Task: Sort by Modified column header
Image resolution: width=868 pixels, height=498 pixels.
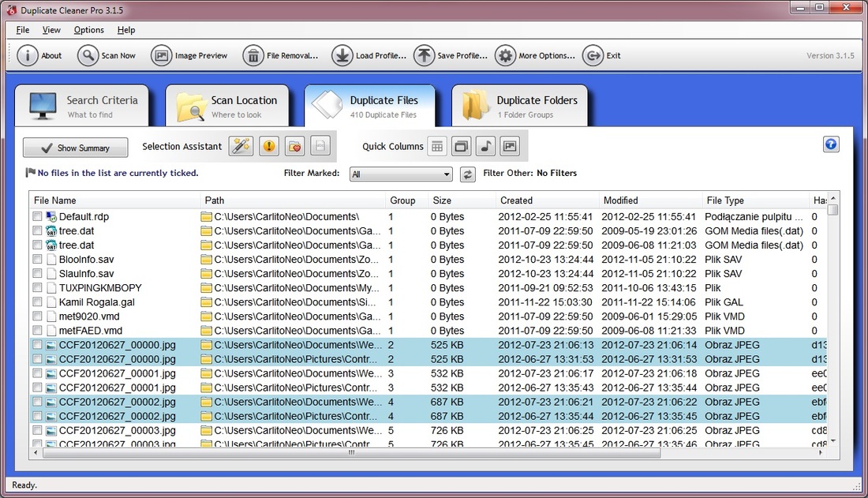Action: [650, 200]
